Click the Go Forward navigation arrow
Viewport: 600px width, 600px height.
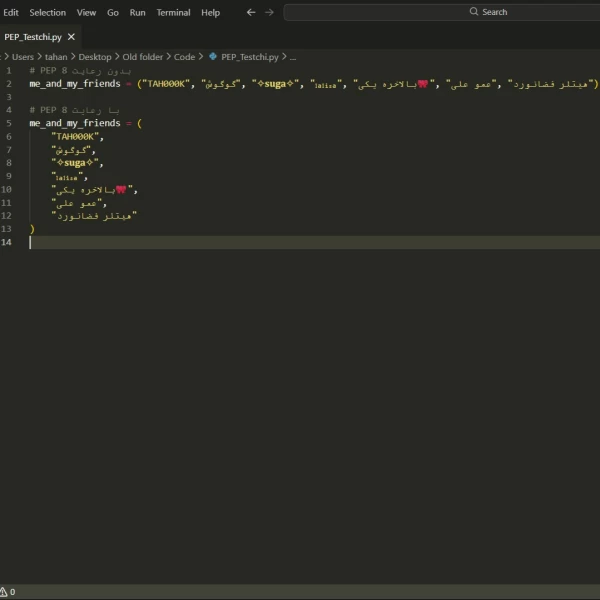(269, 13)
